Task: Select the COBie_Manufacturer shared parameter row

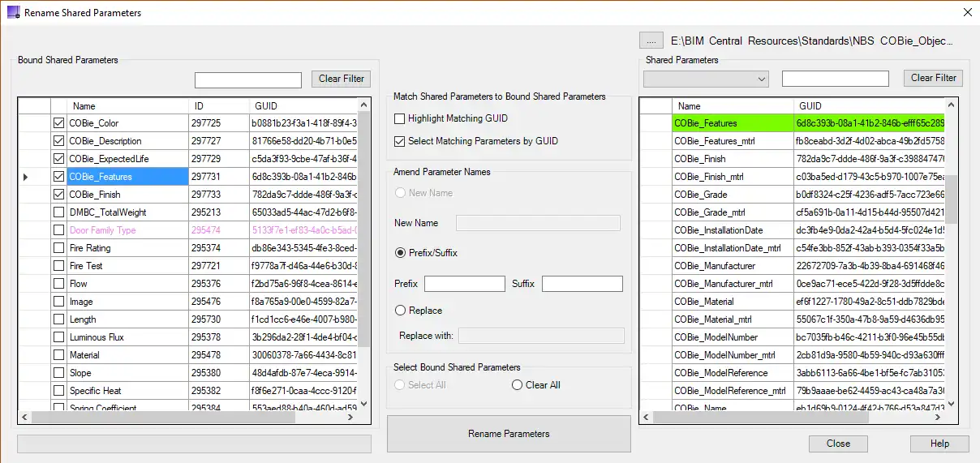Action: 732,266
